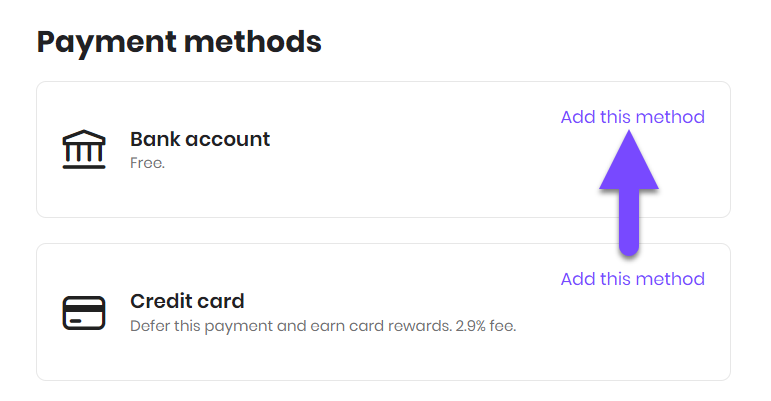Select the Bank account title text
The width and height of the screenshot is (771, 401).
coord(200,139)
